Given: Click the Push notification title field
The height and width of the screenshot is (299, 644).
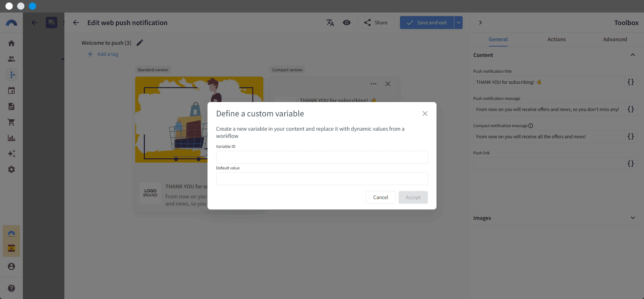Looking at the screenshot, I should click(549, 82).
